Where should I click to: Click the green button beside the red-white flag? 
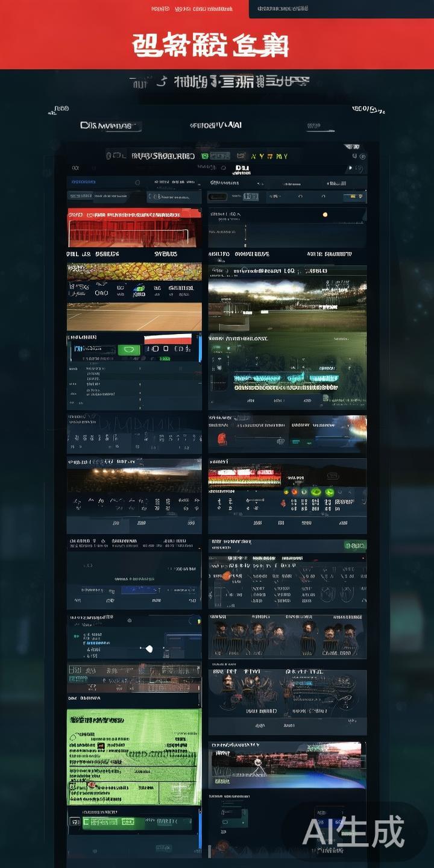coord(128,350)
